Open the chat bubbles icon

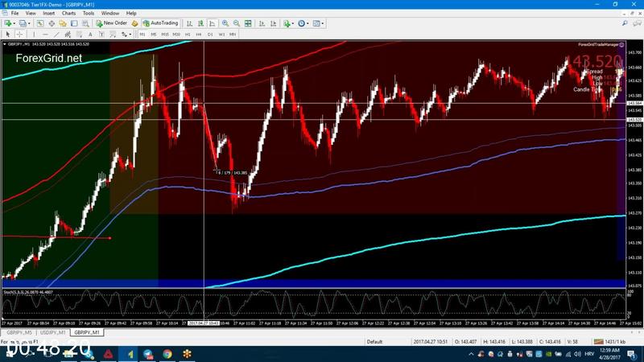point(637,23)
